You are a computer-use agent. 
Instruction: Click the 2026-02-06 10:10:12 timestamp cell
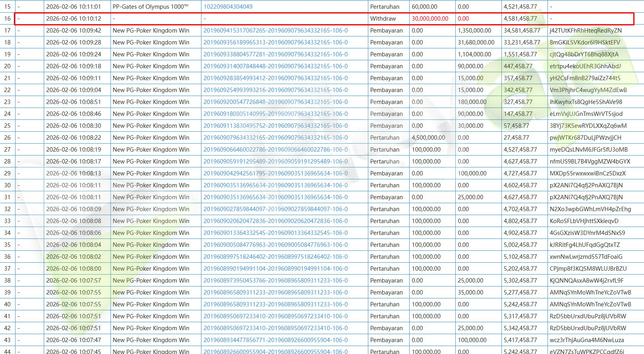click(73, 19)
